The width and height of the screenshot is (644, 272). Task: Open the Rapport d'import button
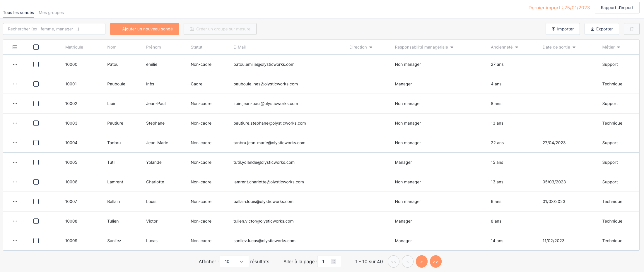coord(617,8)
